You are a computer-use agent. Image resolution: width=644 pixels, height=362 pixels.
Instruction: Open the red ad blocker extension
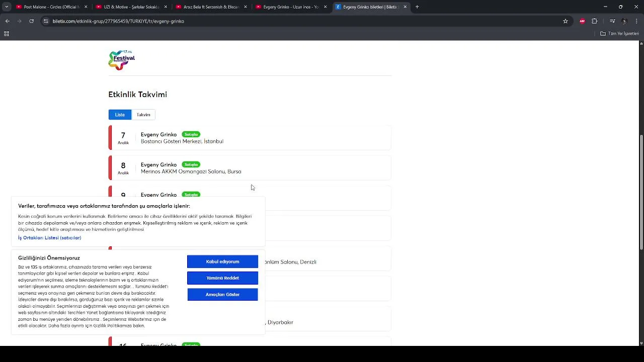point(582,21)
